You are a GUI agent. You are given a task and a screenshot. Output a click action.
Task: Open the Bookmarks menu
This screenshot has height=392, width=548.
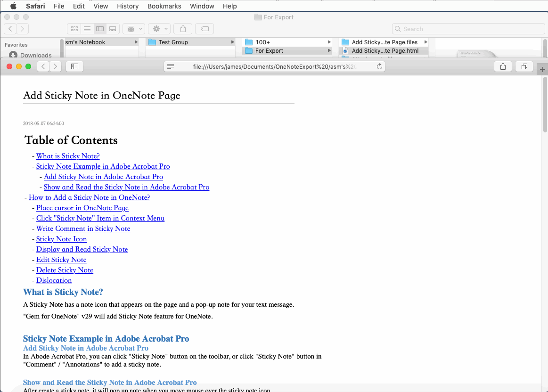point(164,6)
